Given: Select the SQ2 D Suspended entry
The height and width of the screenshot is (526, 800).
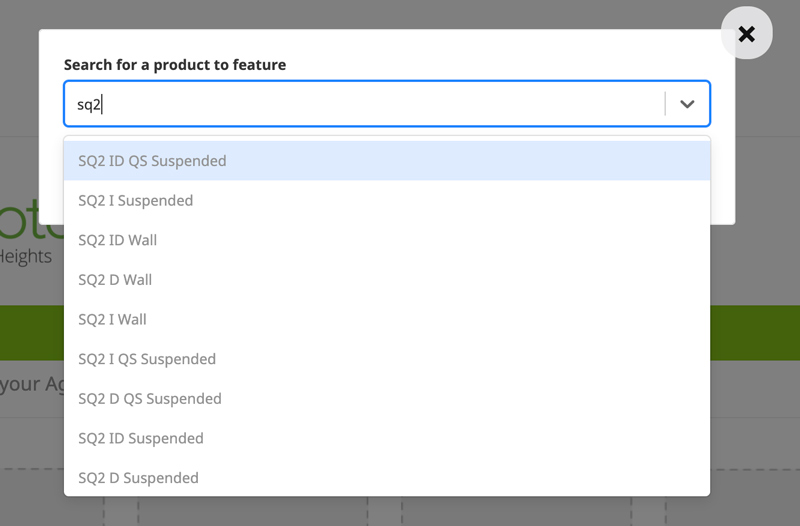Looking at the screenshot, I should (x=138, y=478).
